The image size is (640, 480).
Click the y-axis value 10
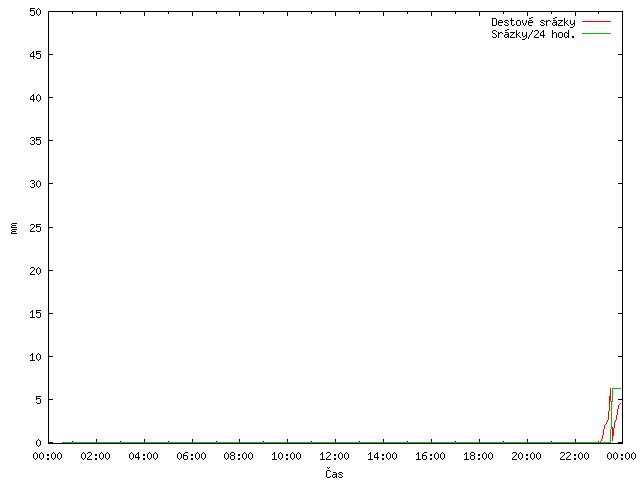[36, 357]
